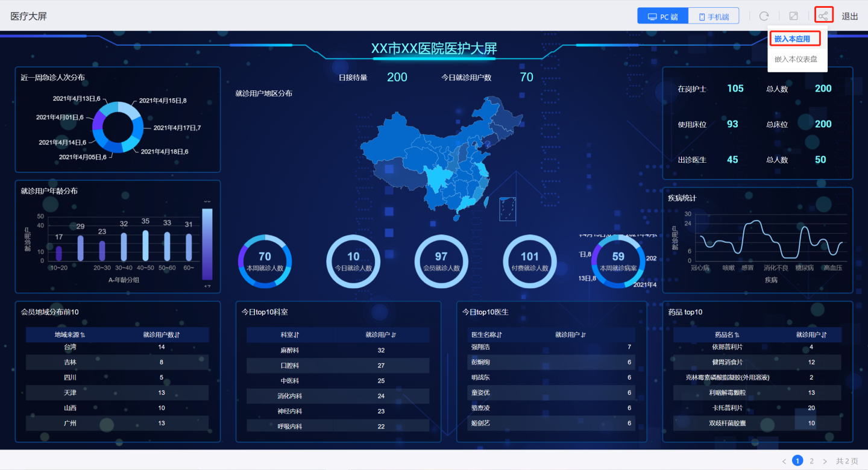Click 退出 to exit the dashboard

pyautogui.click(x=850, y=16)
